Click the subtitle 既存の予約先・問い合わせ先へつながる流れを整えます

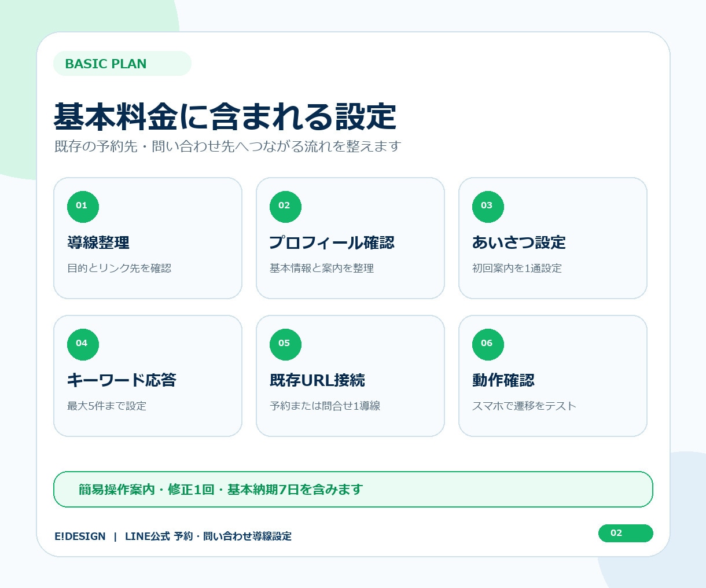227,146
